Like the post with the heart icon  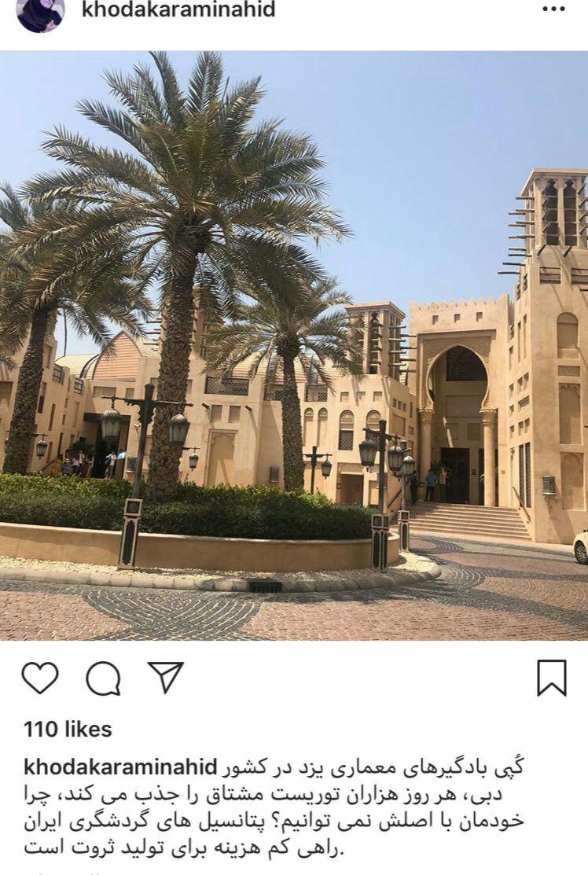click(40, 678)
